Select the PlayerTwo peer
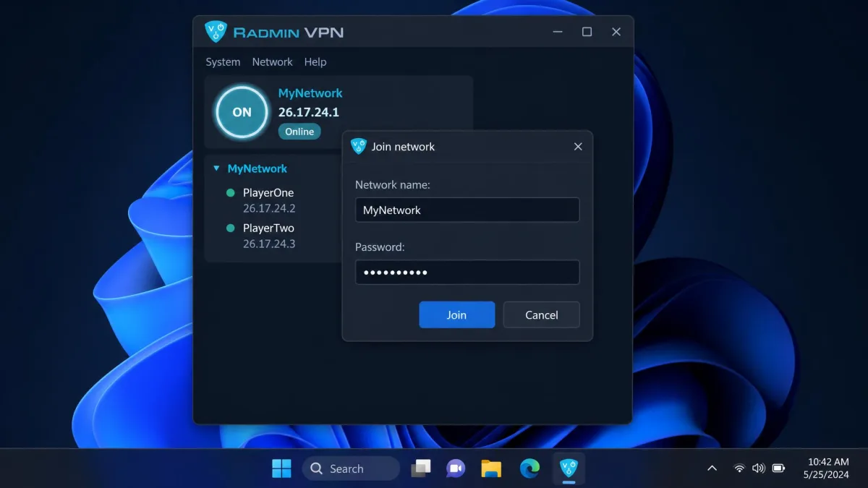868x488 pixels. pos(268,228)
